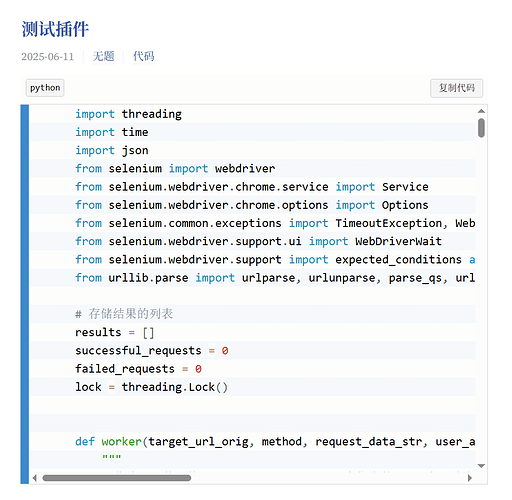Screen dimensions: 512x500
Task: Open the 无题 category link
Action: click(103, 56)
